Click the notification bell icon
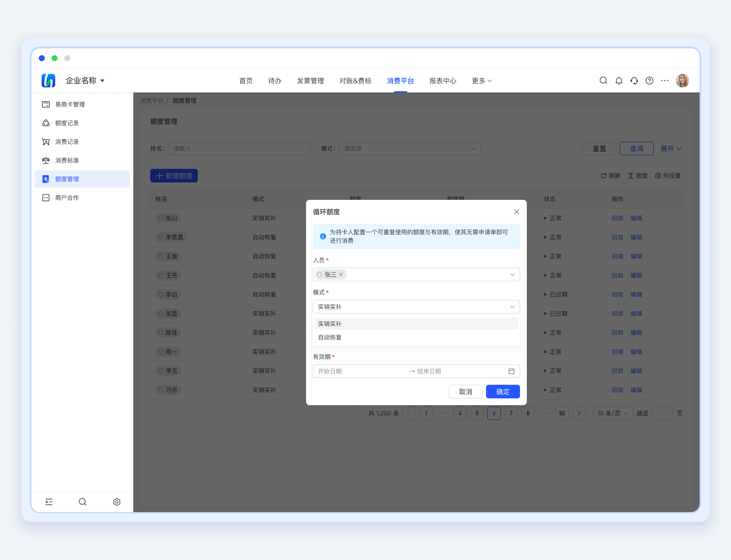Viewport: 731px width, 560px height. click(619, 81)
